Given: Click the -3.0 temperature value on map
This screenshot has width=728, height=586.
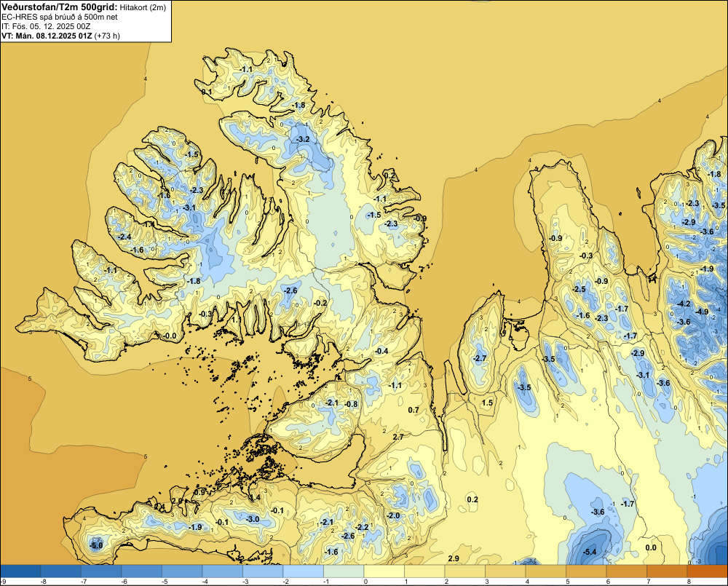Looking at the screenshot, I should point(253,519).
